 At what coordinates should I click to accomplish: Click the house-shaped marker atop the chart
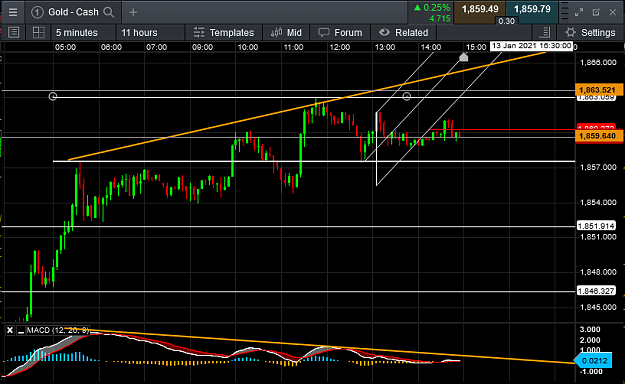tap(464, 57)
